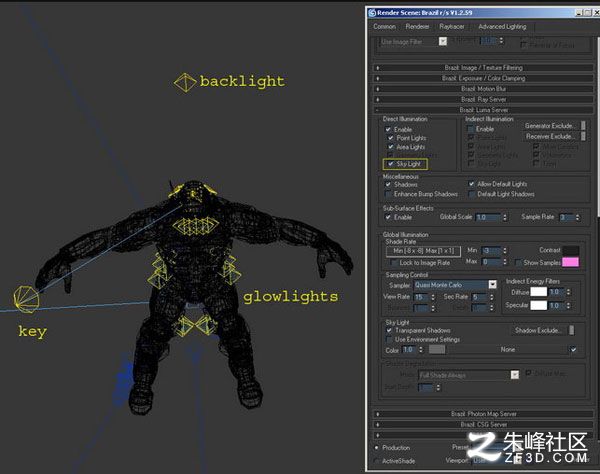This screenshot has height=474, width=600.
Task: Enable the Show Samples checkbox
Action: click(x=518, y=263)
